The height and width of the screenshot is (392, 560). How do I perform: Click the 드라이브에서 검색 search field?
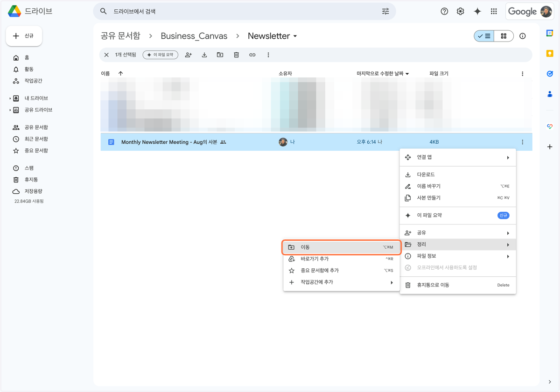(x=245, y=11)
